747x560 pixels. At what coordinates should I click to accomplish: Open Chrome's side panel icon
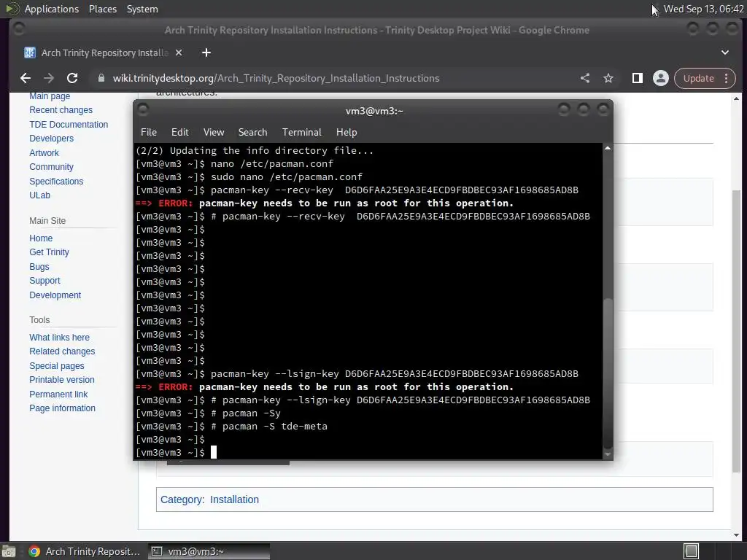(x=638, y=78)
